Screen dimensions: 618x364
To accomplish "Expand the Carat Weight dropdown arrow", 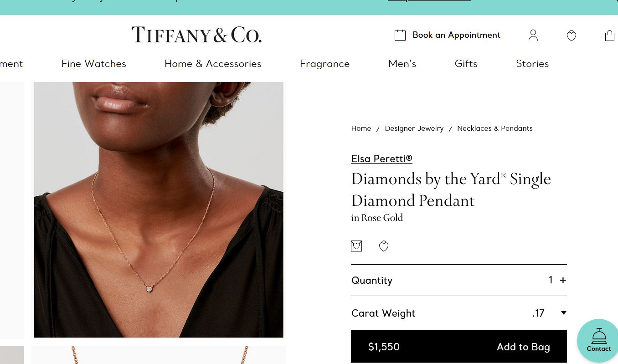I will coord(563,313).
